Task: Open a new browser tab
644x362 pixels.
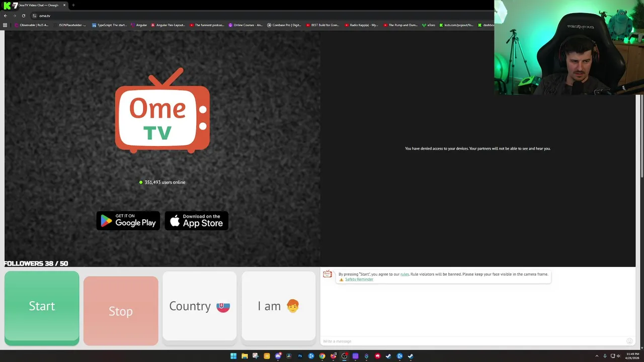Action: pyautogui.click(x=73, y=5)
